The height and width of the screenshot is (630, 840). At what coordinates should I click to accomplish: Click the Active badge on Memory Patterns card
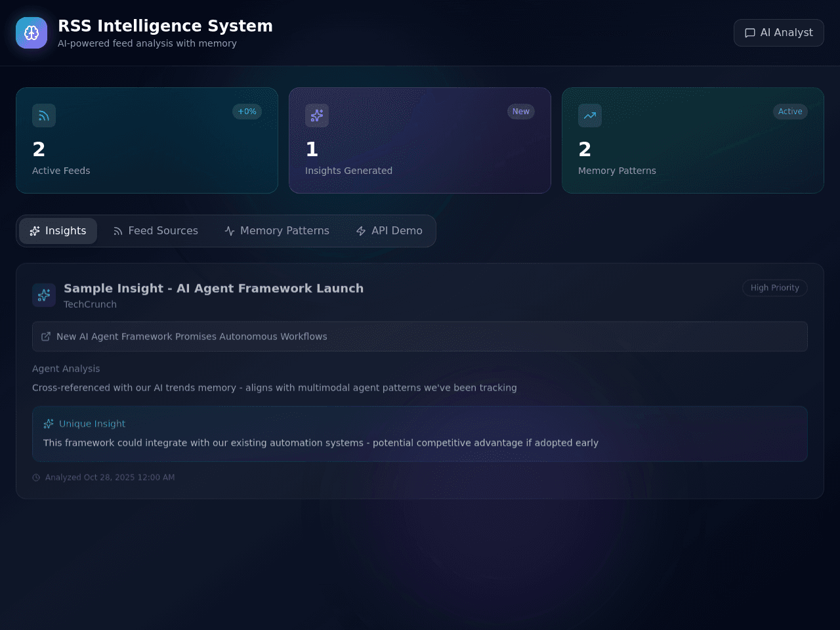point(790,112)
